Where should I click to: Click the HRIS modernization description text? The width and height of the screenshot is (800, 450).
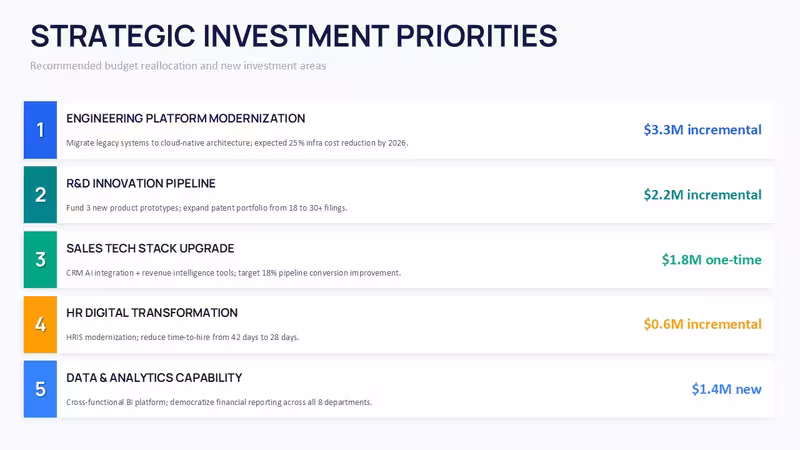[x=183, y=337]
